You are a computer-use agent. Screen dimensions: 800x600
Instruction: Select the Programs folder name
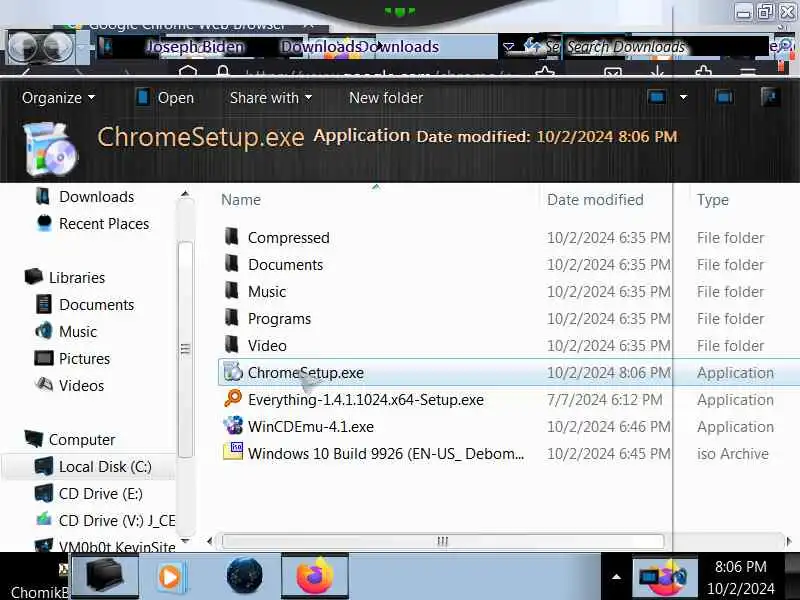pos(279,319)
